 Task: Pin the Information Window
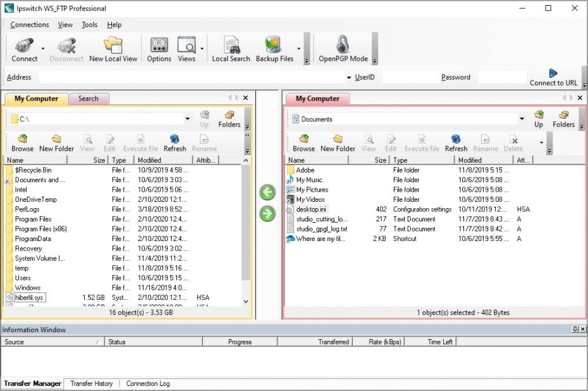tap(575, 329)
